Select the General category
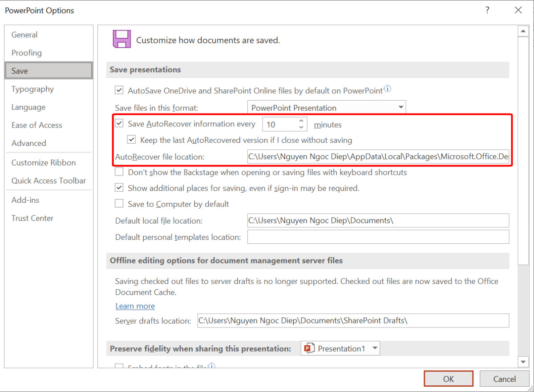534x392 pixels. 49,35
